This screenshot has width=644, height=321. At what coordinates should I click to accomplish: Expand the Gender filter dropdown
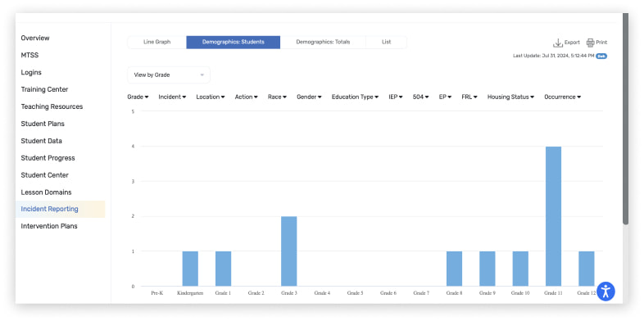[309, 97]
